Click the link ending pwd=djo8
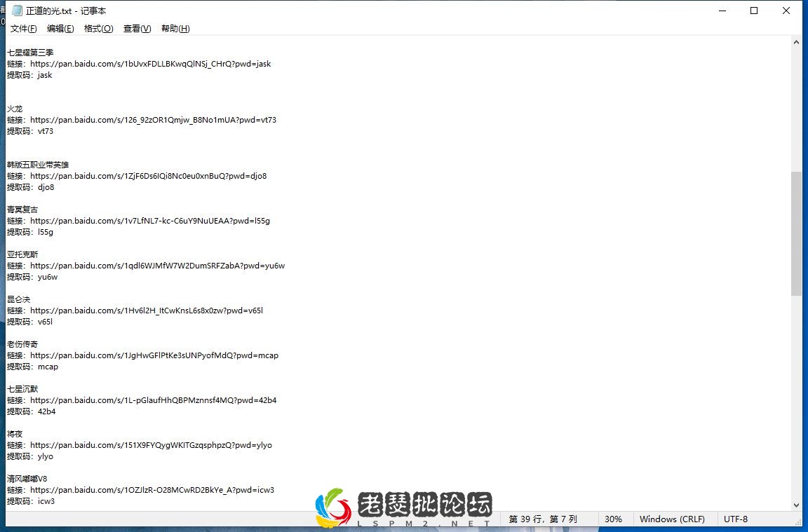 (x=149, y=176)
